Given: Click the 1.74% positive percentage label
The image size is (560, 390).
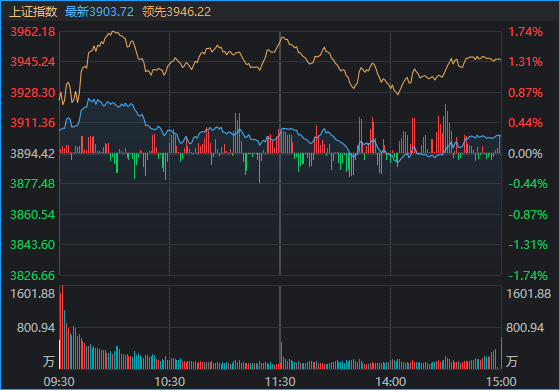Looking at the screenshot, I should (526, 32).
